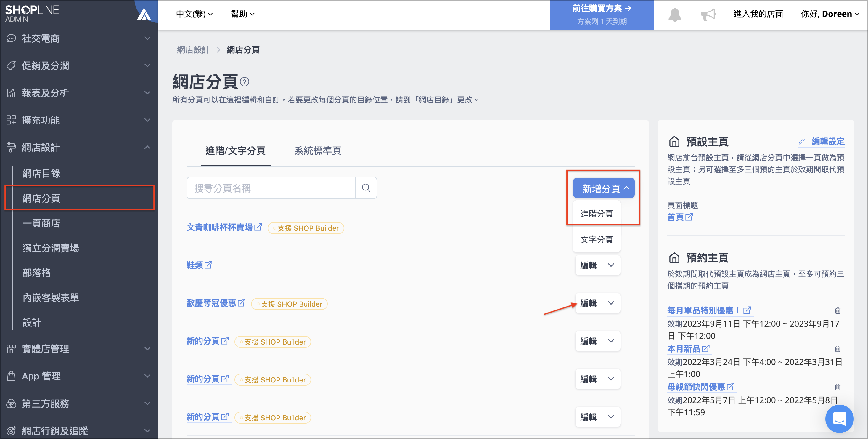Click the 網店行銷及追蹤 target icon

[11, 431]
